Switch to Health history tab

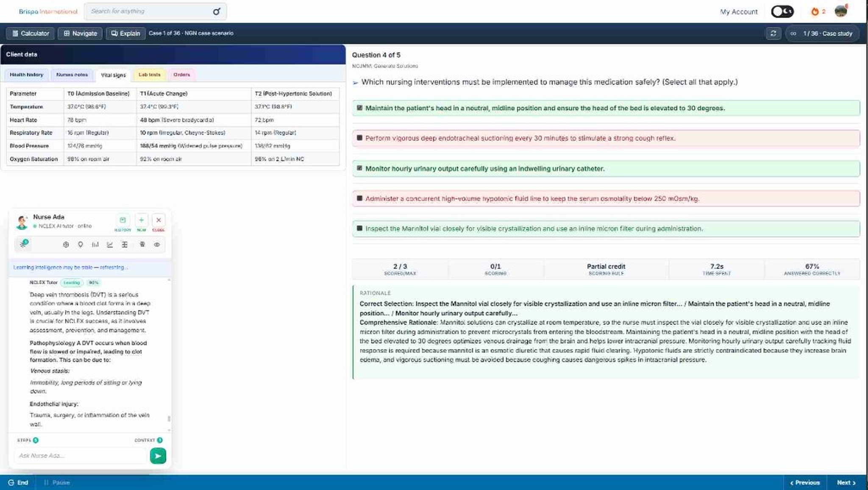(26, 75)
